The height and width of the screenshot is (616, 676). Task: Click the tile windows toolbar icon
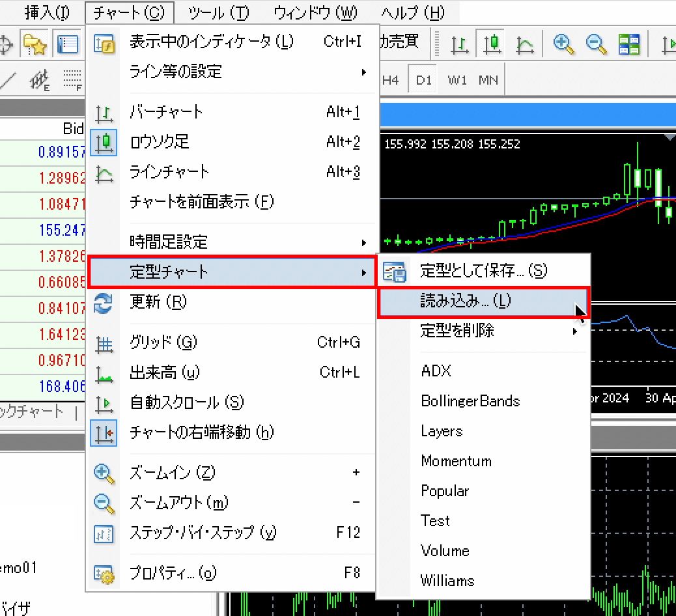tap(629, 44)
